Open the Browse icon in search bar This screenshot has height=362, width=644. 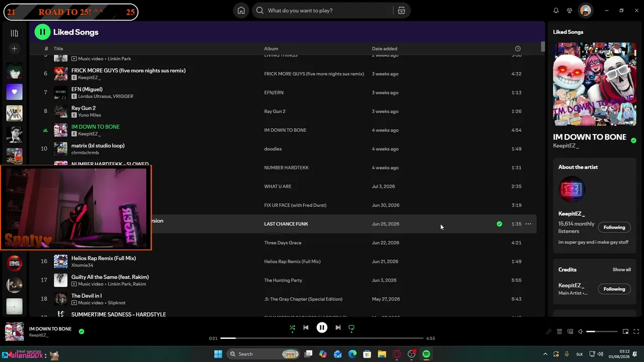(x=401, y=11)
